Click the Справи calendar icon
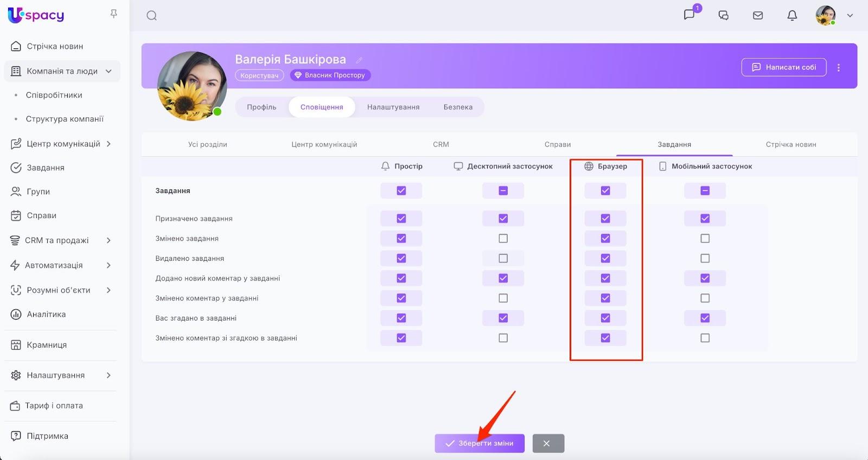The width and height of the screenshot is (868, 460). (16, 215)
